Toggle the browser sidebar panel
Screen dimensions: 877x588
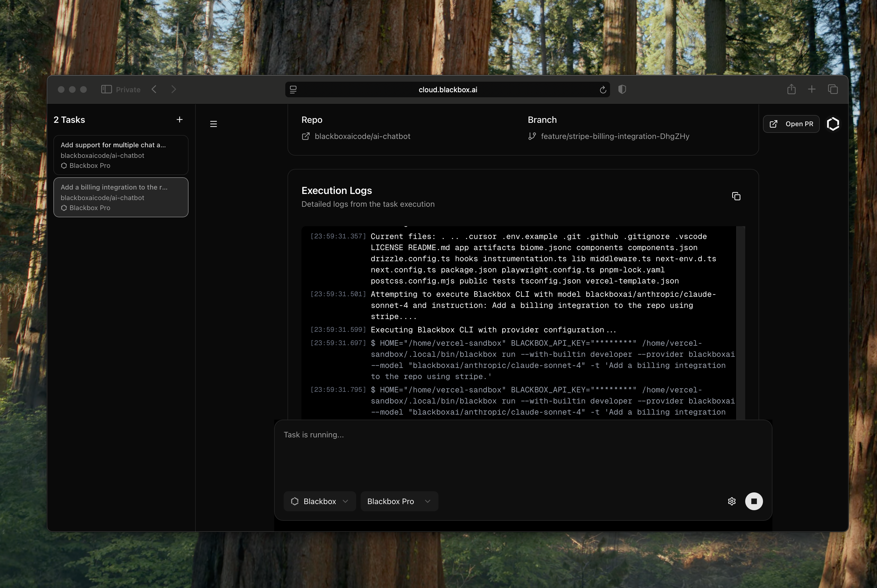tap(106, 90)
